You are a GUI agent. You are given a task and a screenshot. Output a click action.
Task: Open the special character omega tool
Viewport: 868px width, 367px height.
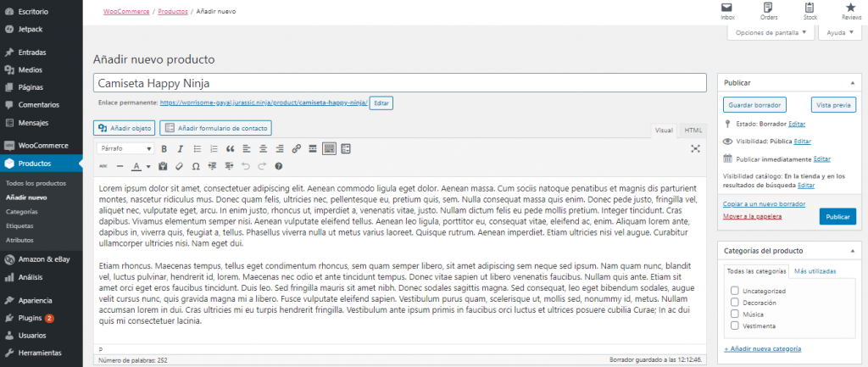click(x=196, y=165)
